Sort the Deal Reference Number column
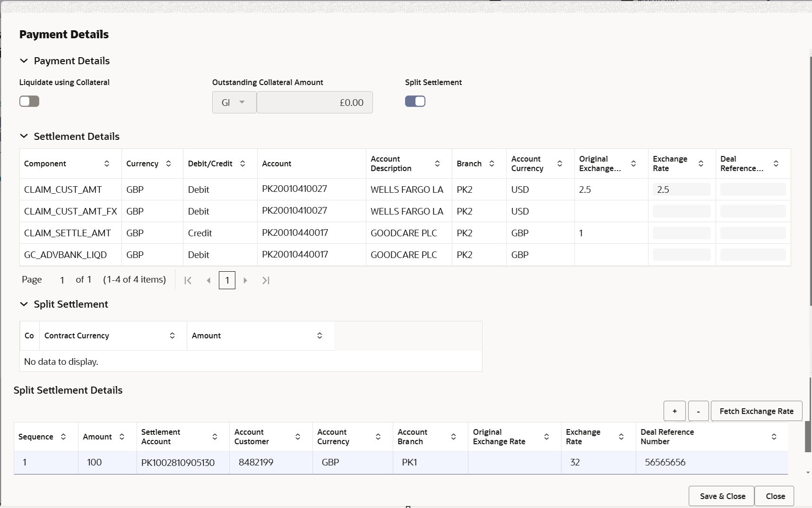Viewport: 812px width, 508px height. 774,437
